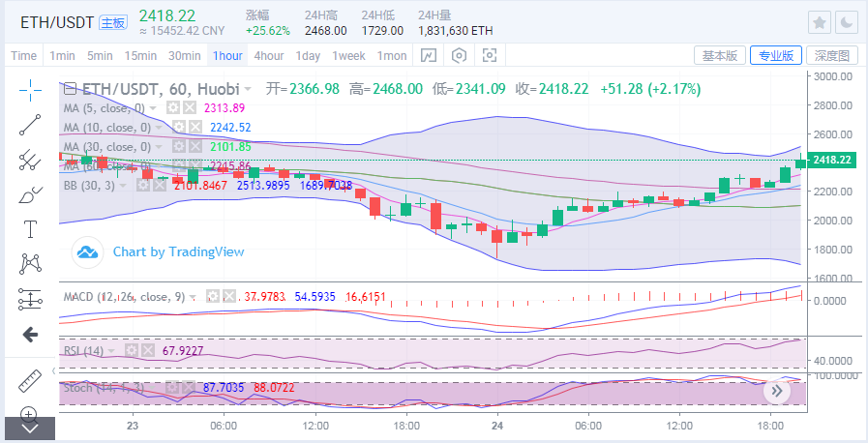Switch to 基本版 basic chart view
868x443 pixels.
click(720, 55)
